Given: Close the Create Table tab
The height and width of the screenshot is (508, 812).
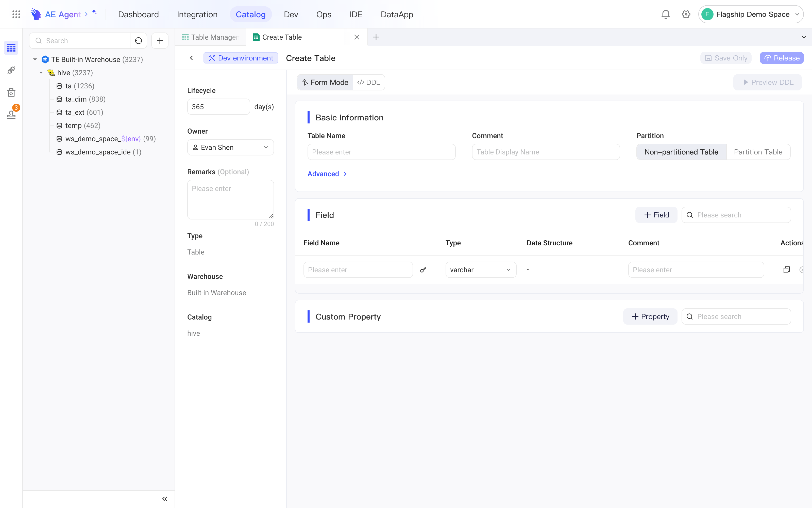Looking at the screenshot, I should pyautogui.click(x=357, y=37).
